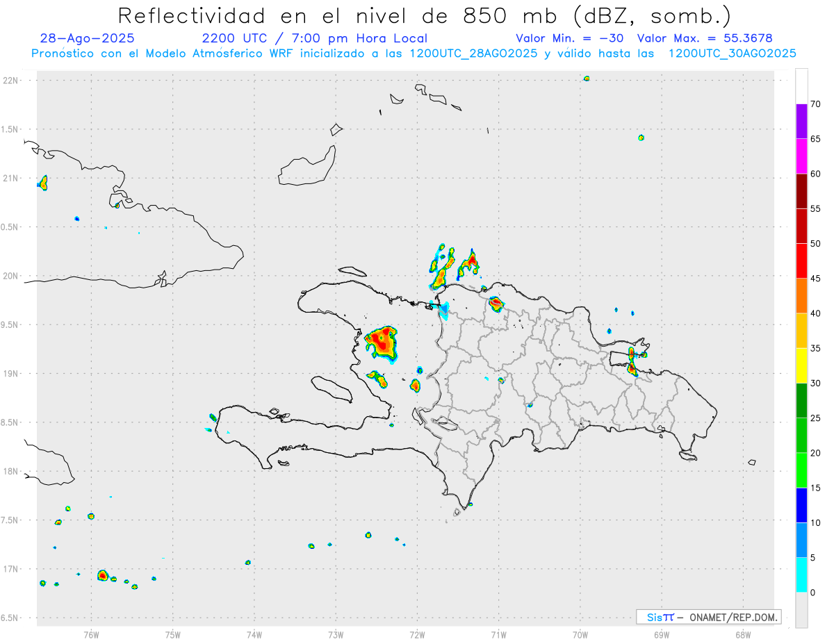Screen dimensions: 834x644
Task: Select the '74W' longitude label
Action: pos(254,634)
